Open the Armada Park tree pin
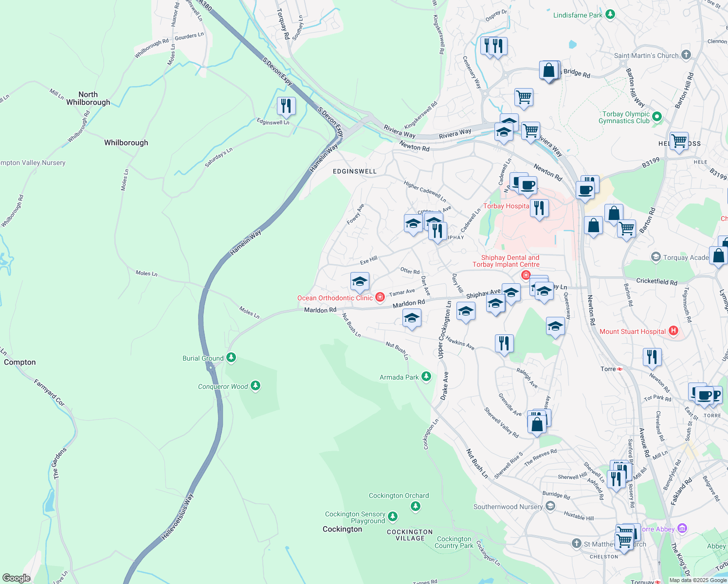Image resolution: width=728 pixels, height=584 pixels. pos(426,377)
